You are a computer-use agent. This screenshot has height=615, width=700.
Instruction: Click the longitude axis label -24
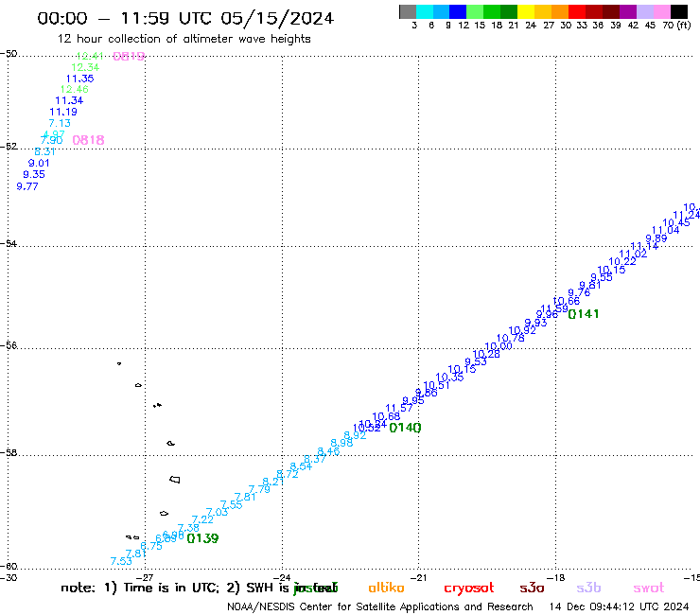pyautogui.click(x=282, y=578)
